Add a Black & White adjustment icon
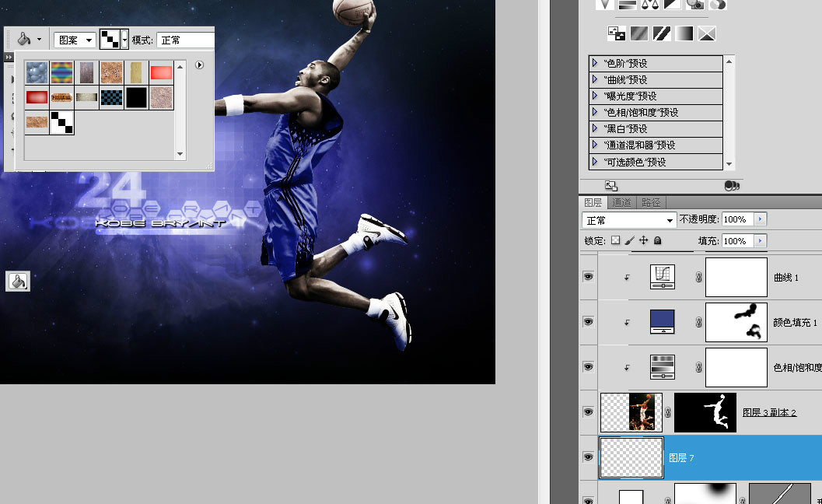 [x=673, y=5]
